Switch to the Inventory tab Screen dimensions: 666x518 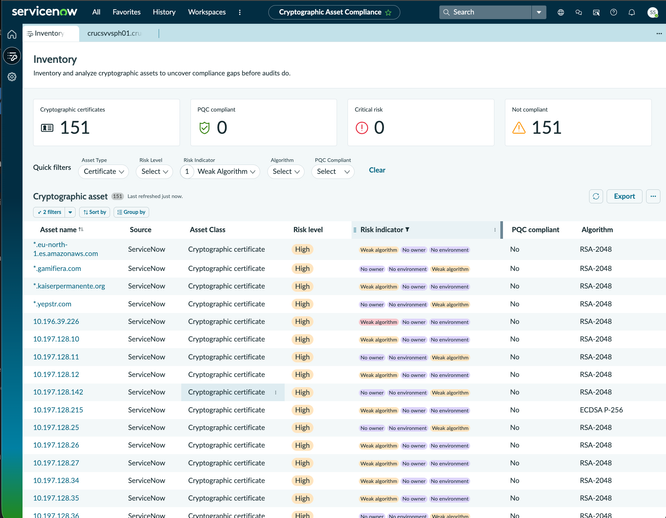click(51, 34)
